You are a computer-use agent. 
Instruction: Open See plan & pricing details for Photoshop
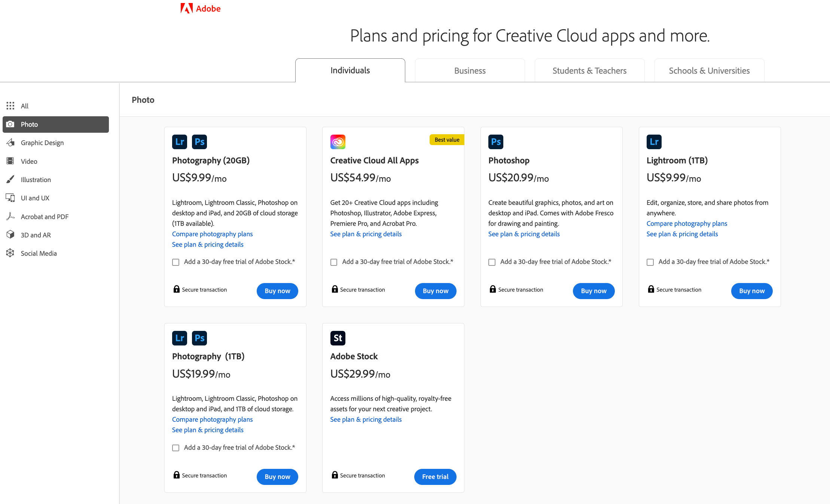[524, 234]
